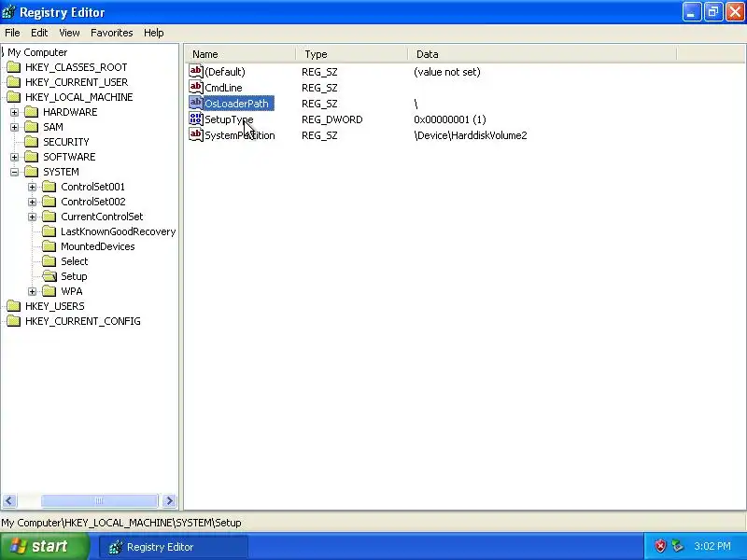Viewport: 747px width, 560px height.
Task: Open the Help menu
Action: pyautogui.click(x=153, y=33)
